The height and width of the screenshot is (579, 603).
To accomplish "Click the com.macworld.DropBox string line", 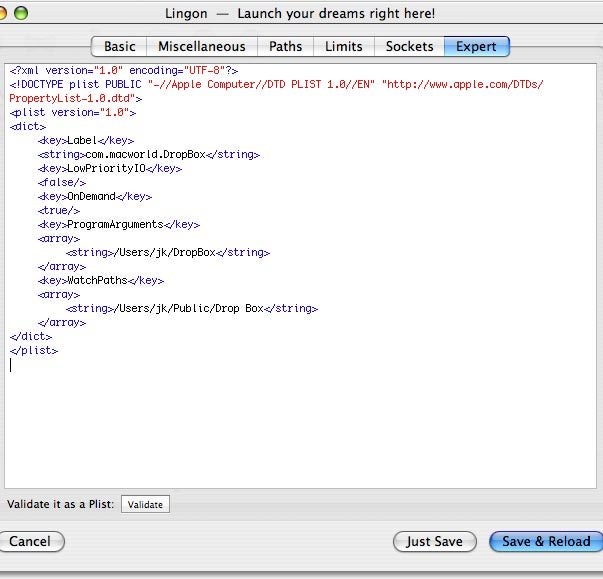I will (149, 155).
